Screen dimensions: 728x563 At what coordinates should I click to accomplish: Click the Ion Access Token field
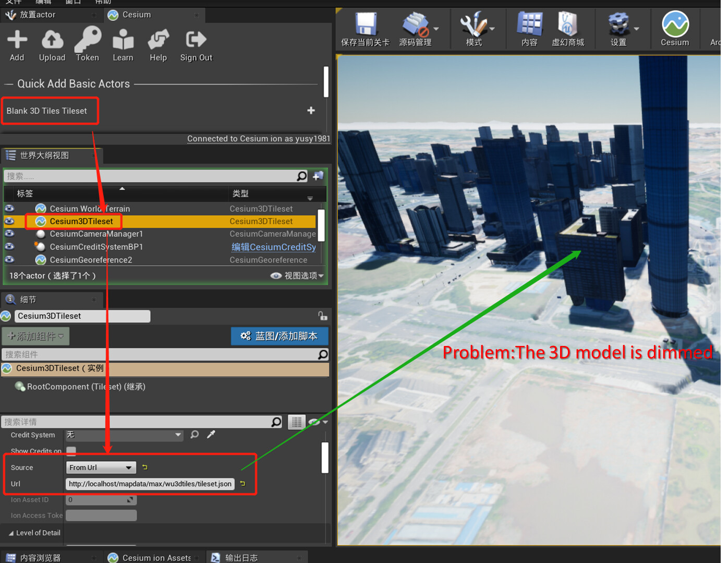[101, 516]
